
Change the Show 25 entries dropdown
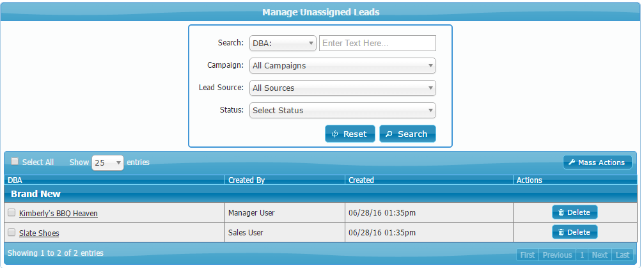107,162
